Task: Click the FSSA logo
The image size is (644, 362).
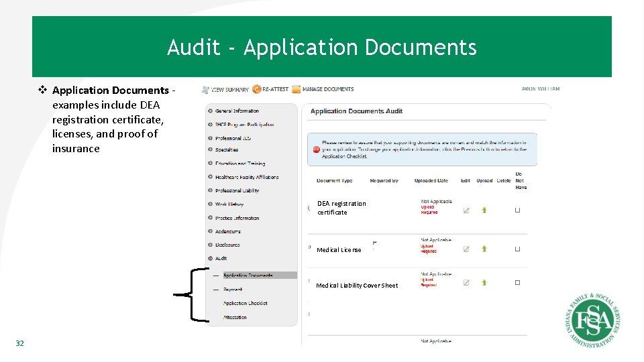Action: [x=593, y=320]
